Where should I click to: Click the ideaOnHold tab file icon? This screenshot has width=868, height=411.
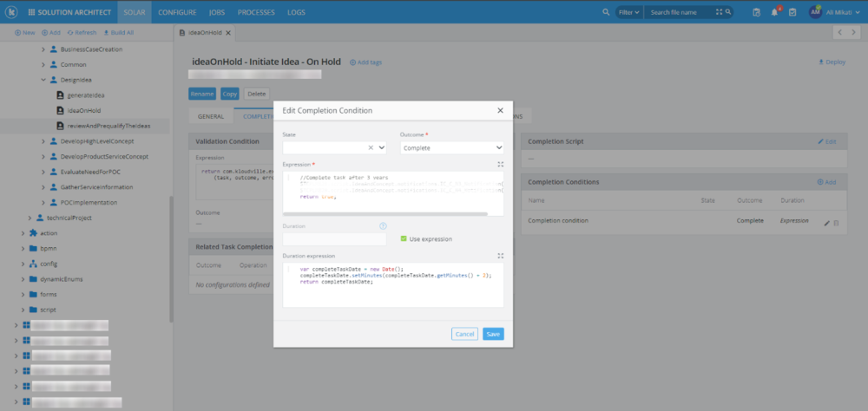coord(182,33)
